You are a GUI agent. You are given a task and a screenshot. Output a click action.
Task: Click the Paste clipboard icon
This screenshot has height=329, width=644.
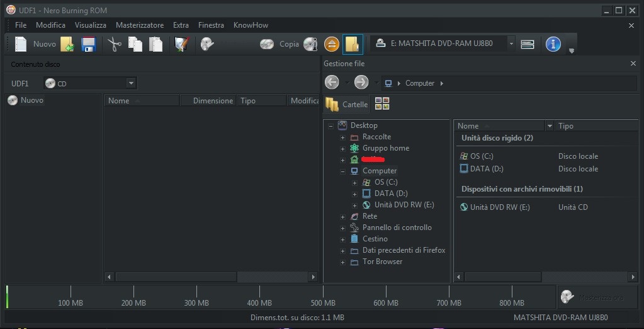pyautogui.click(x=155, y=44)
